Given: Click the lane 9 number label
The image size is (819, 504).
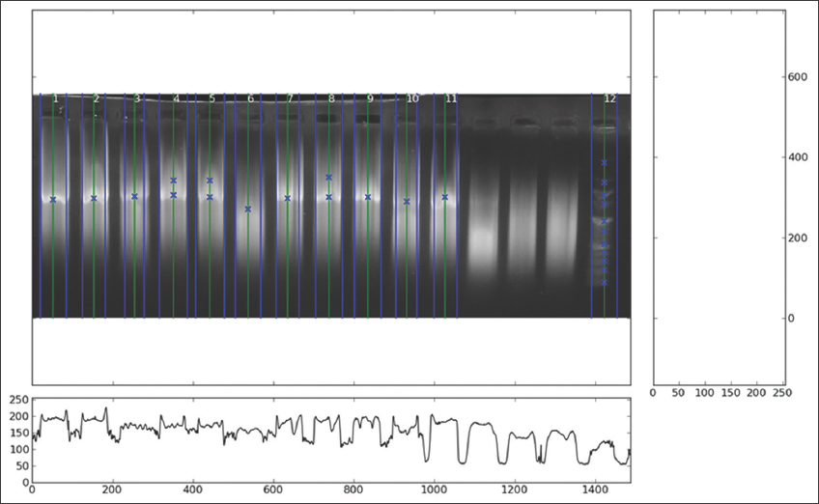Looking at the screenshot, I should pos(369,98).
